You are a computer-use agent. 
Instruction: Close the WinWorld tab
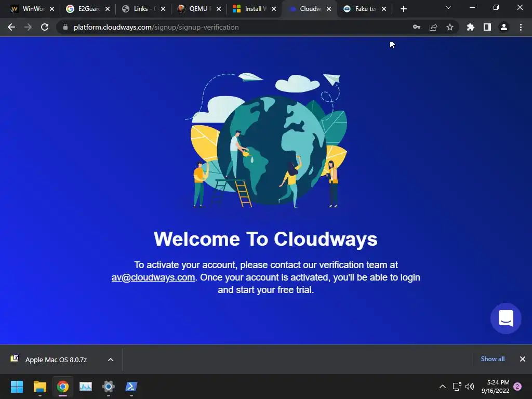point(52,9)
